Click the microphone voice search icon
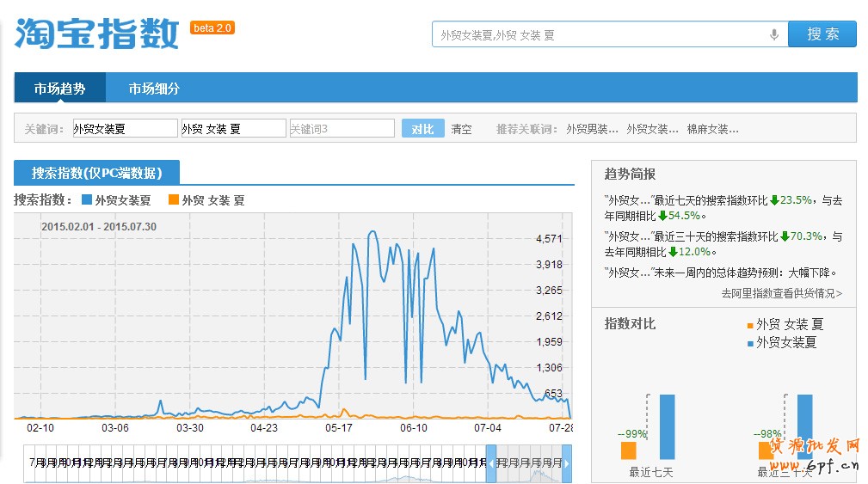Screen dimensions: 868x484 774,35
